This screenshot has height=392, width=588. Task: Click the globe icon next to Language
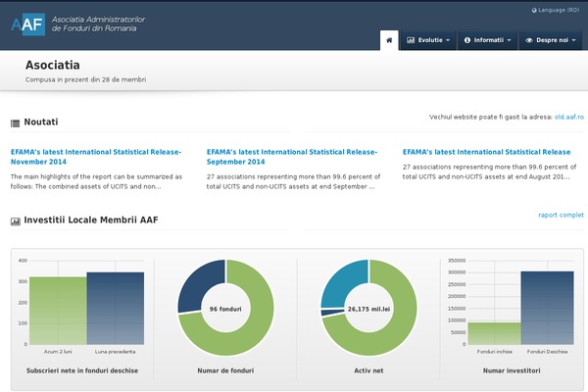click(534, 10)
